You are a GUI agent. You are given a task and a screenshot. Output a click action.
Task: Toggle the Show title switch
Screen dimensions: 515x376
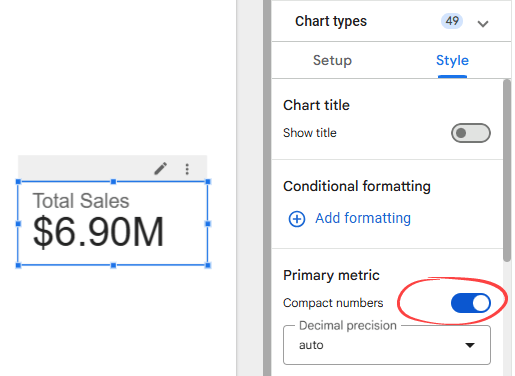point(471,133)
